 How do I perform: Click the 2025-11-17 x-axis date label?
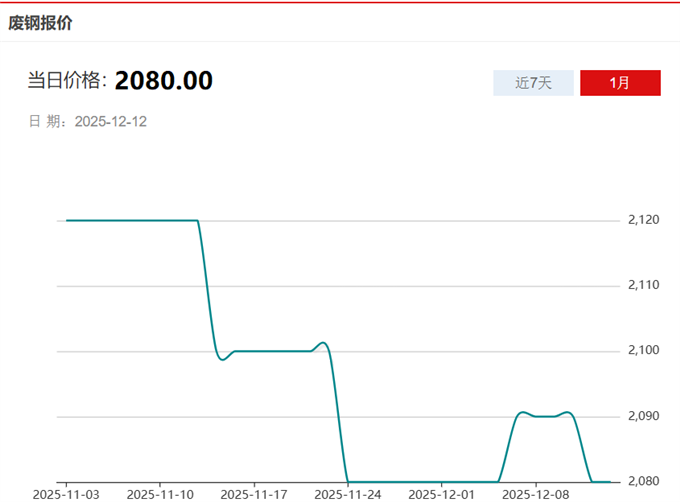pos(254,494)
